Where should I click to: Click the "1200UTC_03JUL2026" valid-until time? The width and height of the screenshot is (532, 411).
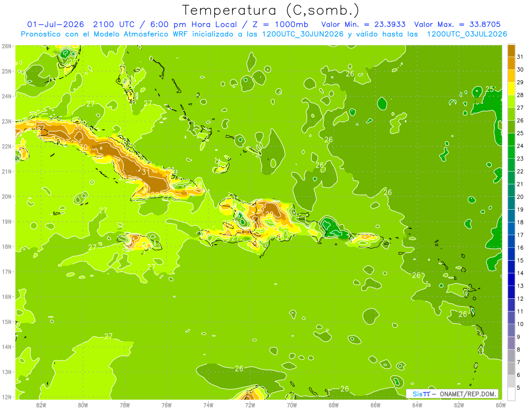click(467, 34)
